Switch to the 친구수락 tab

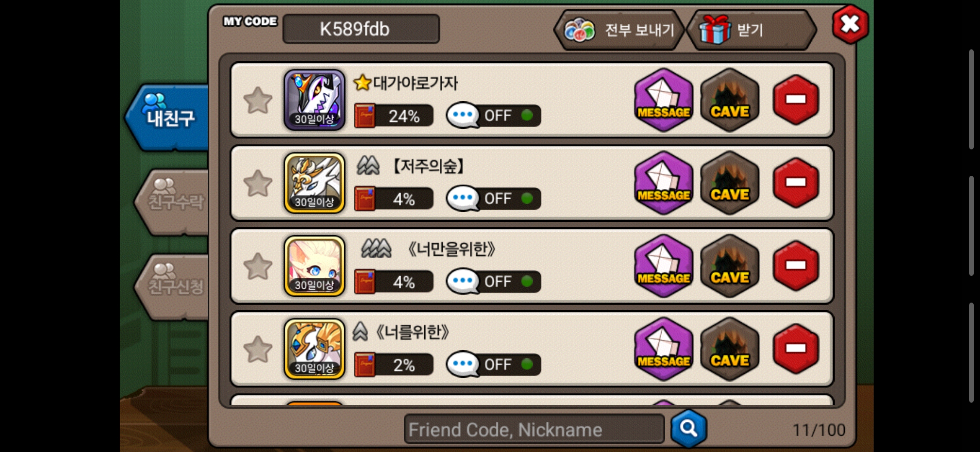[x=173, y=202]
